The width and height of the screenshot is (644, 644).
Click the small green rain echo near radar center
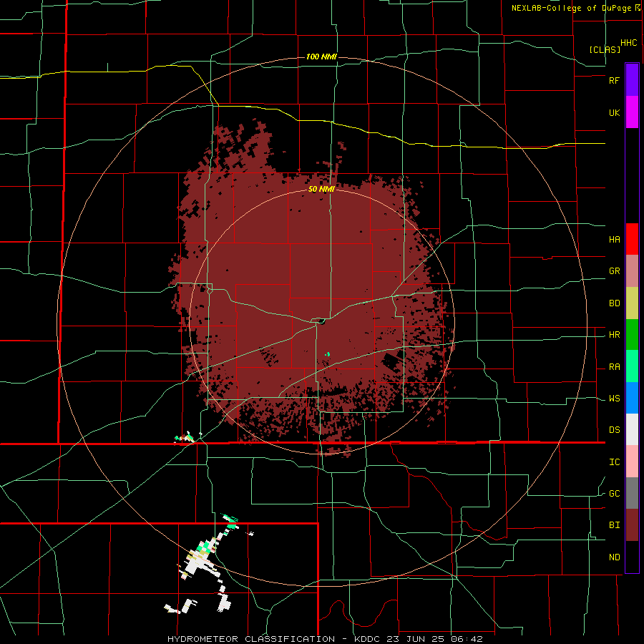tap(328, 353)
